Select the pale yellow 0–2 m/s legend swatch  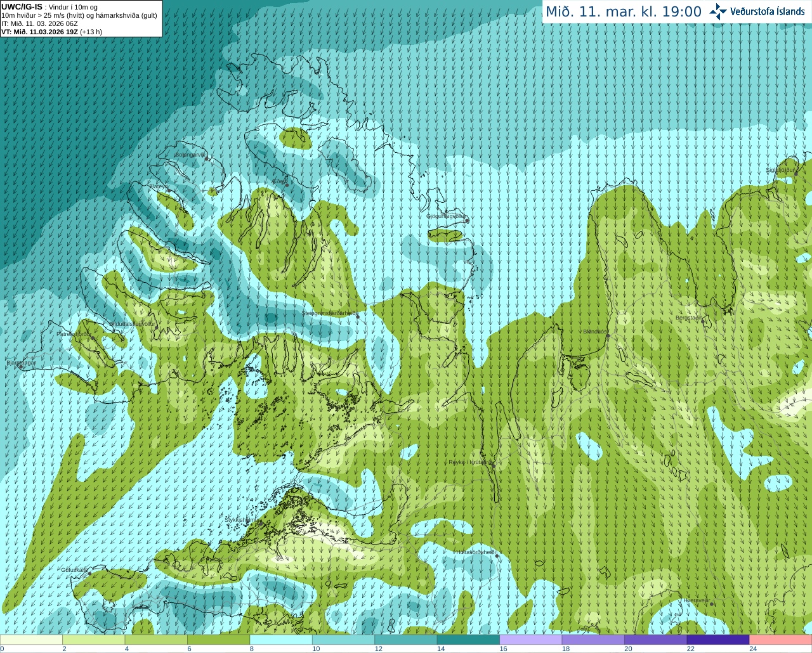32,640
